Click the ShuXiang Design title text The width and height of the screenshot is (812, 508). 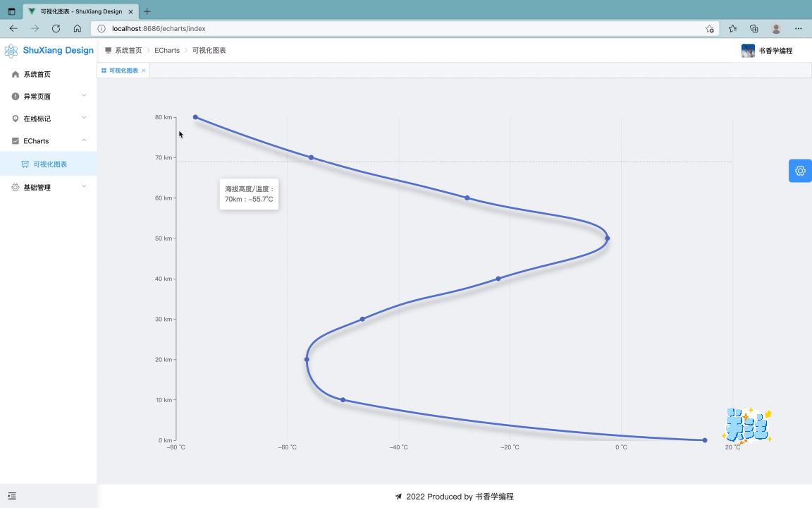point(58,50)
